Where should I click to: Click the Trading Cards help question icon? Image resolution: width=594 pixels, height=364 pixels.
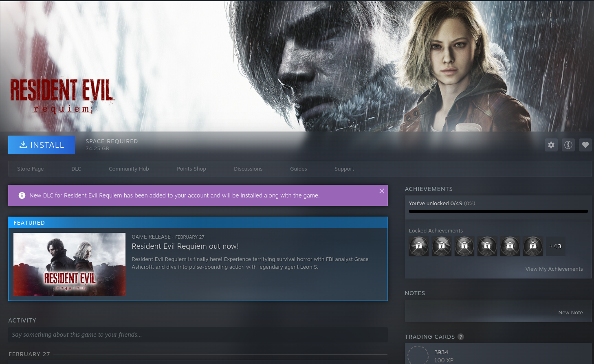pos(461,337)
